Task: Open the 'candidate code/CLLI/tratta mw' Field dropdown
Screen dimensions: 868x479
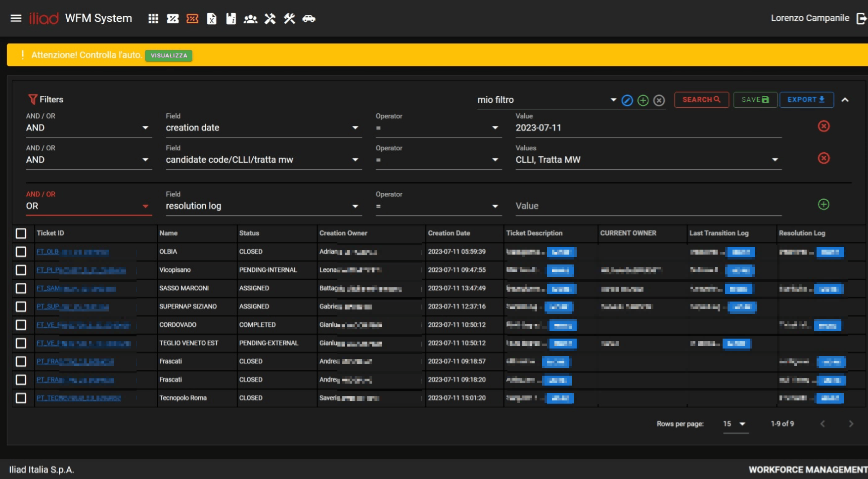Action: [x=264, y=160]
